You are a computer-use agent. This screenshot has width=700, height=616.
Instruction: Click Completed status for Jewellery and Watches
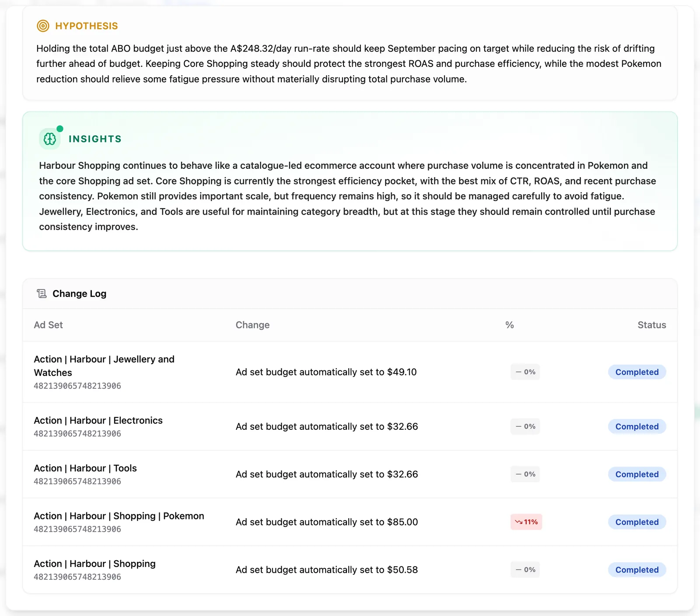click(637, 372)
